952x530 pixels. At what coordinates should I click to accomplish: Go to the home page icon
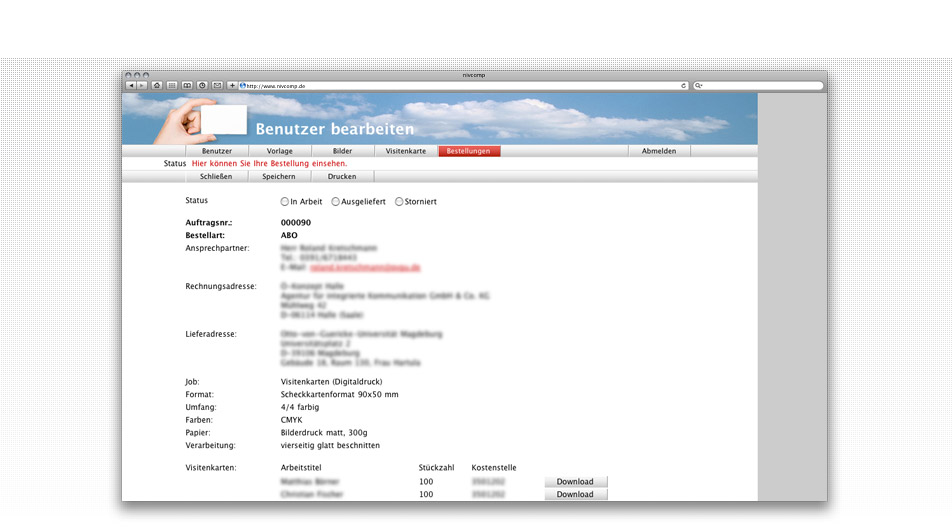click(156, 86)
